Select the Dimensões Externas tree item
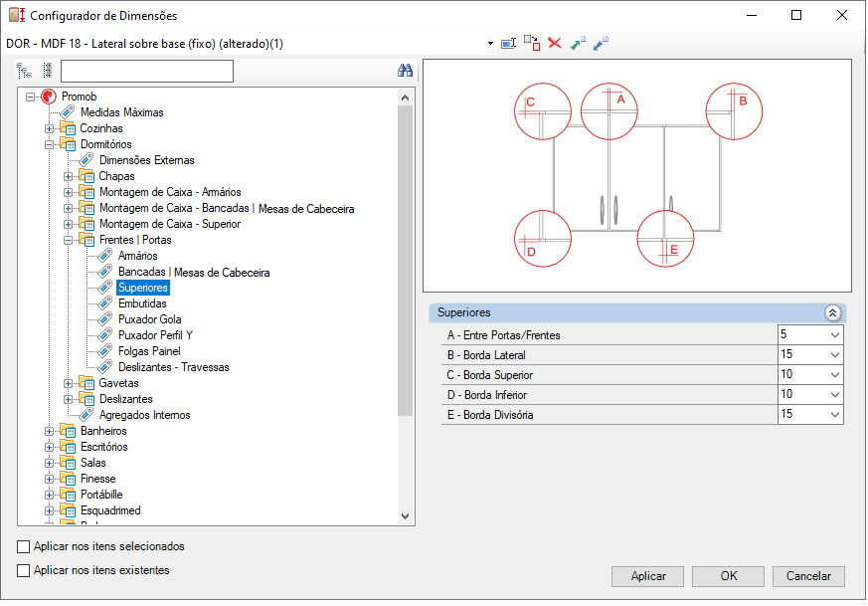 click(147, 160)
